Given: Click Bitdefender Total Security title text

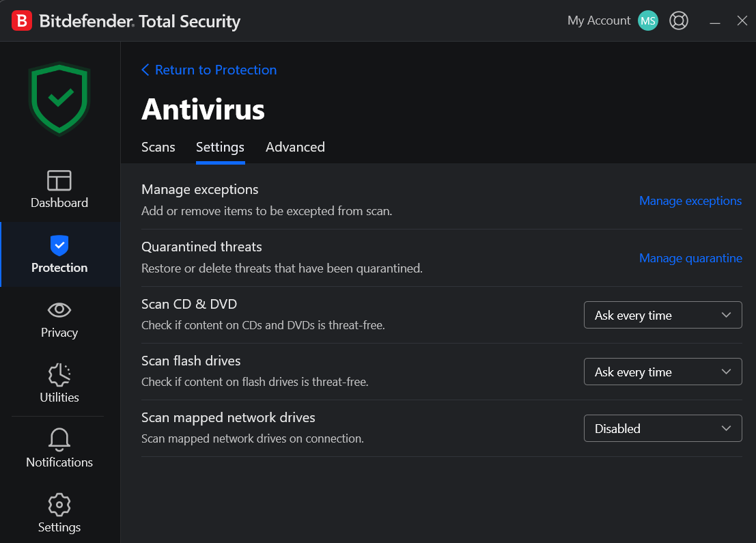Looking at the screenshot, I should click(x=140, y=22).
